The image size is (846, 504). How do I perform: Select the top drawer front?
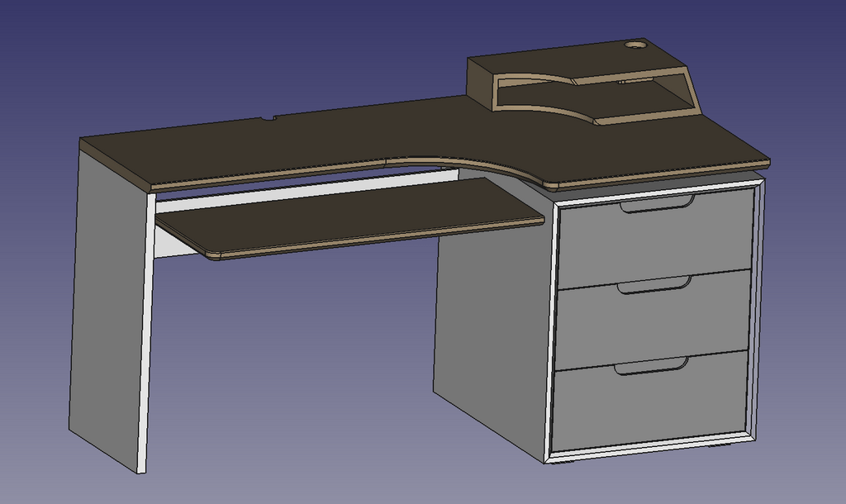(x=653, y=240)
